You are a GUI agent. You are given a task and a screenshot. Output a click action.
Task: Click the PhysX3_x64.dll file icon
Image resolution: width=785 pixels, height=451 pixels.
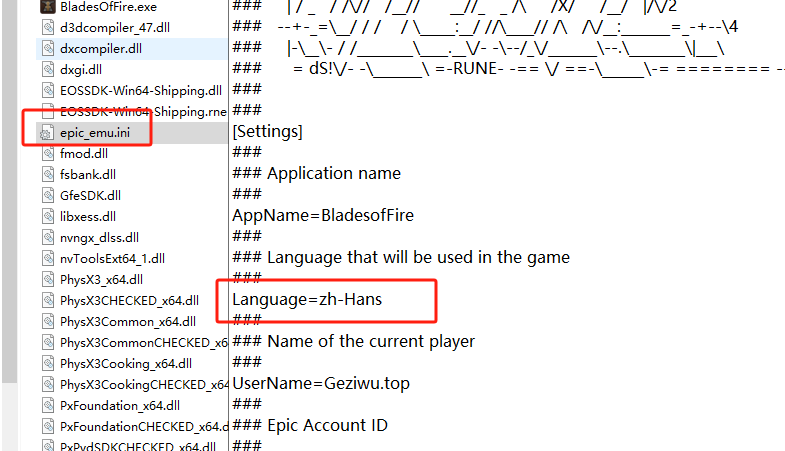point(48,280)
